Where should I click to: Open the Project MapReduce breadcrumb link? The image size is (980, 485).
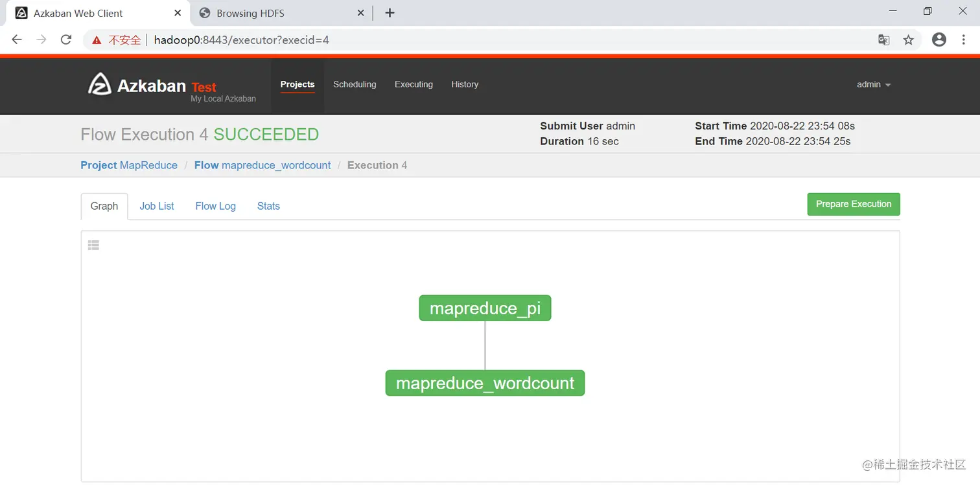click(129, 165)
